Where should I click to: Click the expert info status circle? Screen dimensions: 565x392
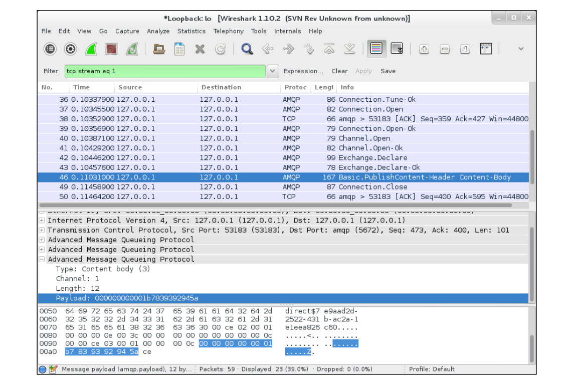pyautogui.click(x=43, y=369)
